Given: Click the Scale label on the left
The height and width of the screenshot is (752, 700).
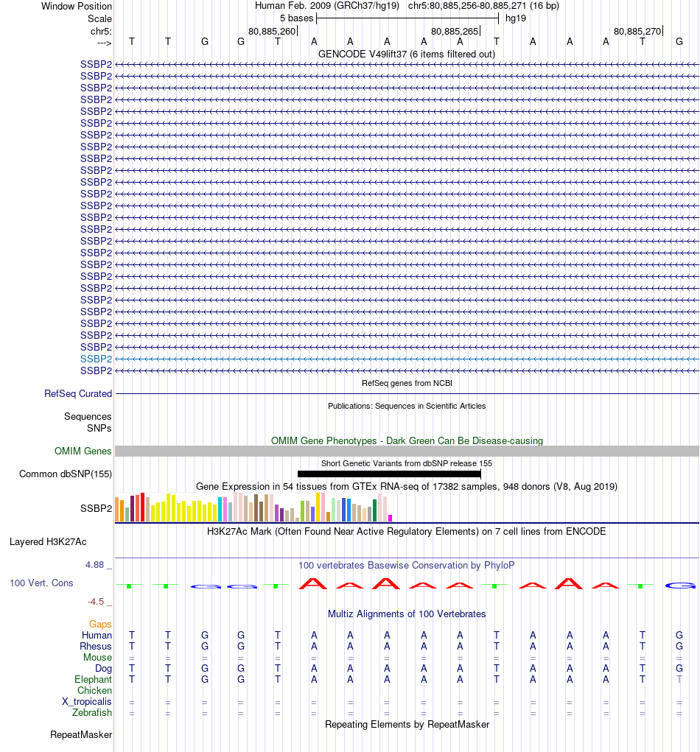Looking at the screenshot, I should (x=99, y=18).
